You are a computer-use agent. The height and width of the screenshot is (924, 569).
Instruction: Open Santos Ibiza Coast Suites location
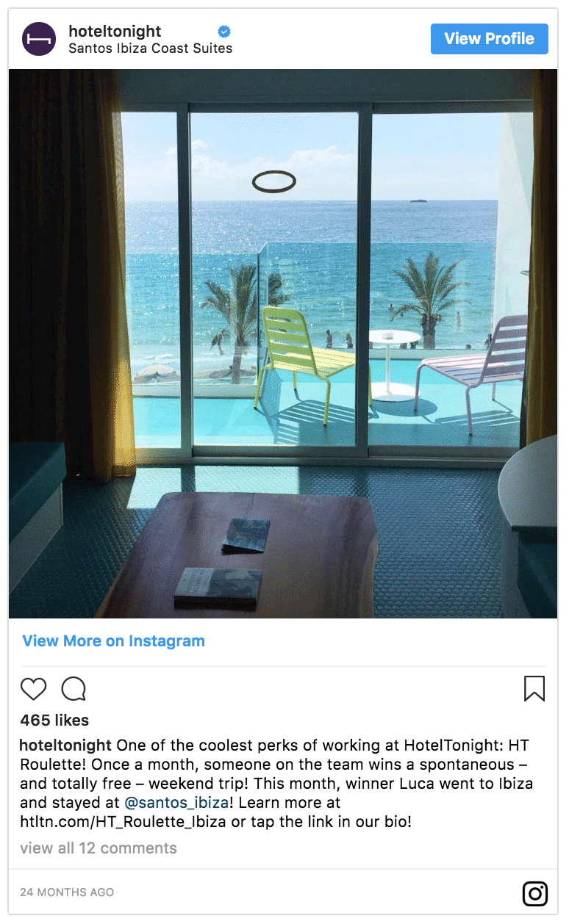coord(150,48)
